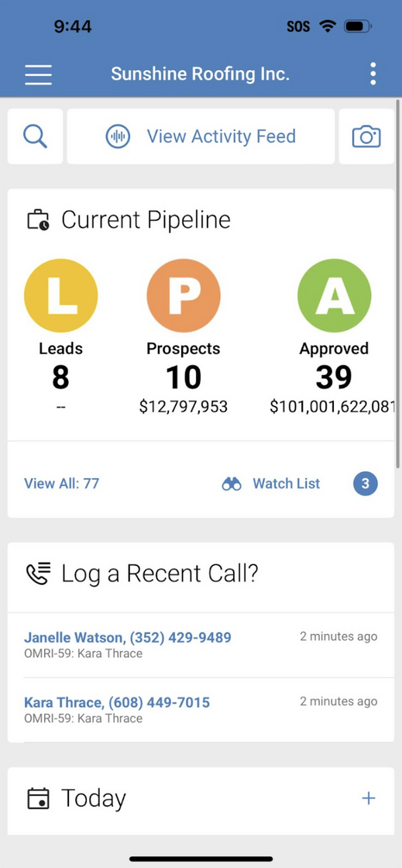
Task: Select the orange Prospects circle
Action: point(184,295)
